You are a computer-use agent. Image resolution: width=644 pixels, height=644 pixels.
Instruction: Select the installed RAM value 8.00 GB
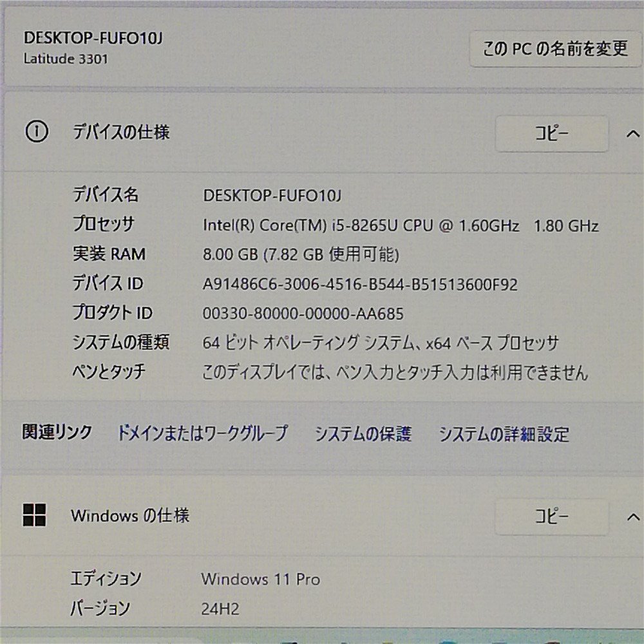[x=301, y=254]
